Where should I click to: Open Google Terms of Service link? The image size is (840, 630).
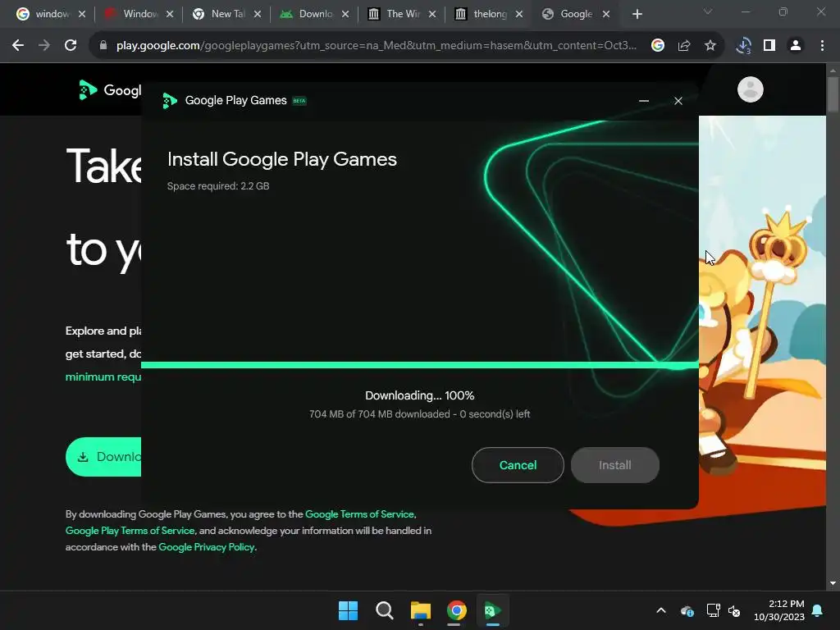tap(359, 514)
